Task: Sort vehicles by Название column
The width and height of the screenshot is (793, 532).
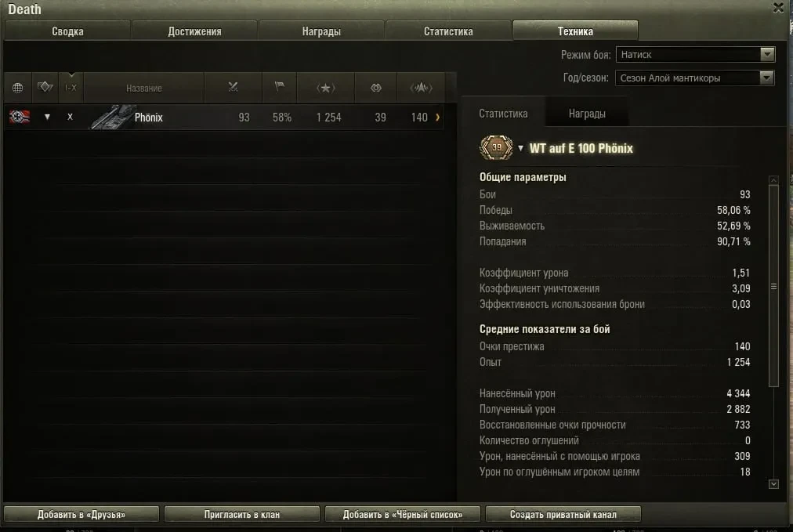Action: click(x=143, y=88)
